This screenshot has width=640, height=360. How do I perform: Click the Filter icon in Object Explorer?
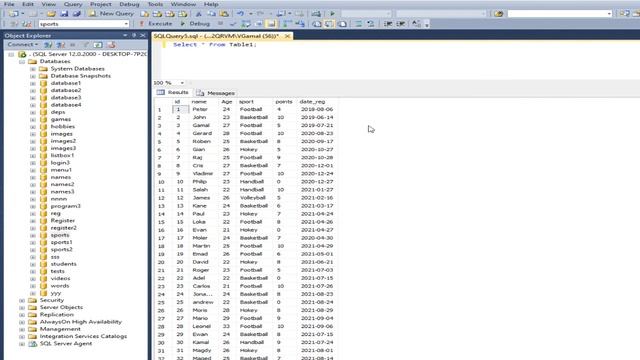coord(85,44)
